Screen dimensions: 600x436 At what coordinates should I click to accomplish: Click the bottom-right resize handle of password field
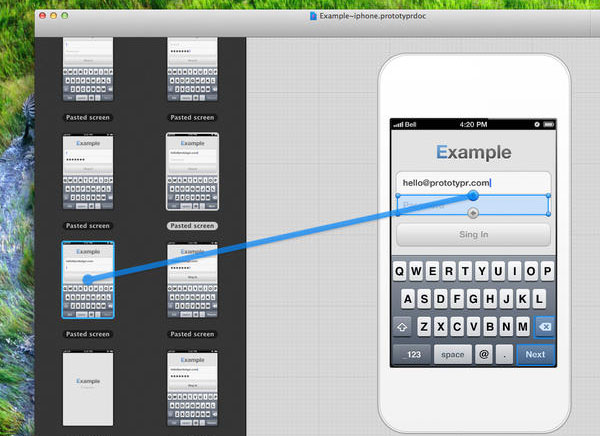coord(548,214)
